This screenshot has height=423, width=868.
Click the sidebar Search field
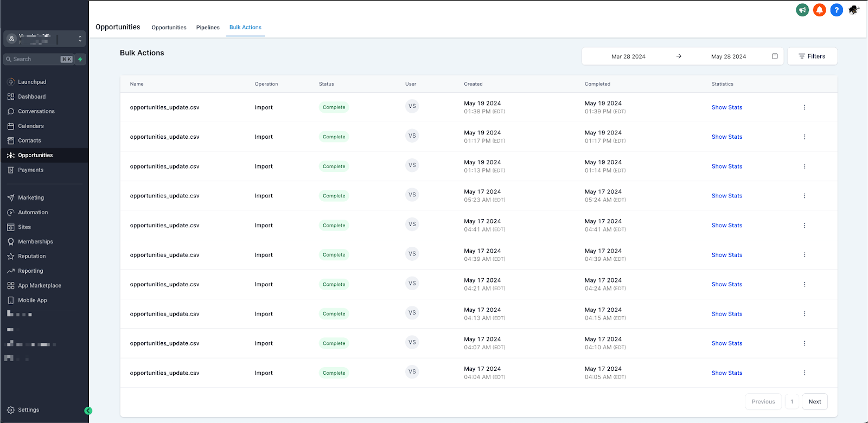39,59
